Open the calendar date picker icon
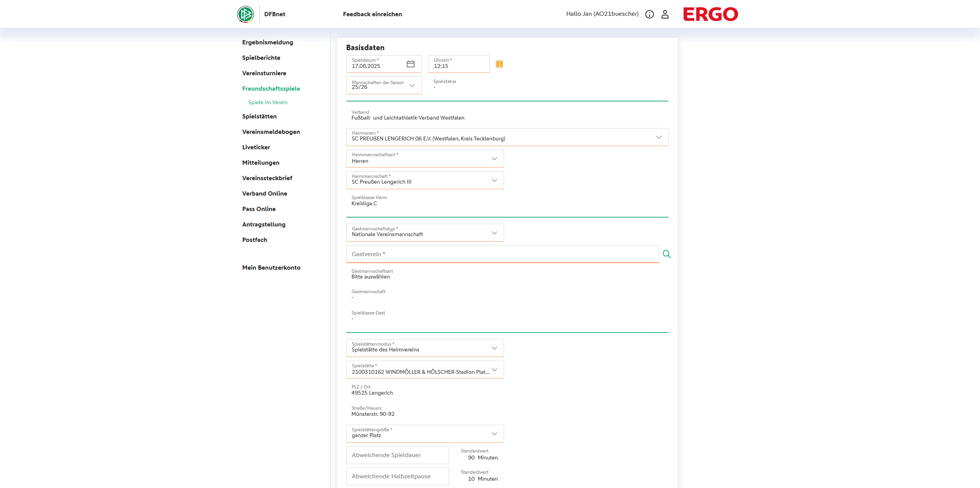980x488 pixels. tap(410, 64)
